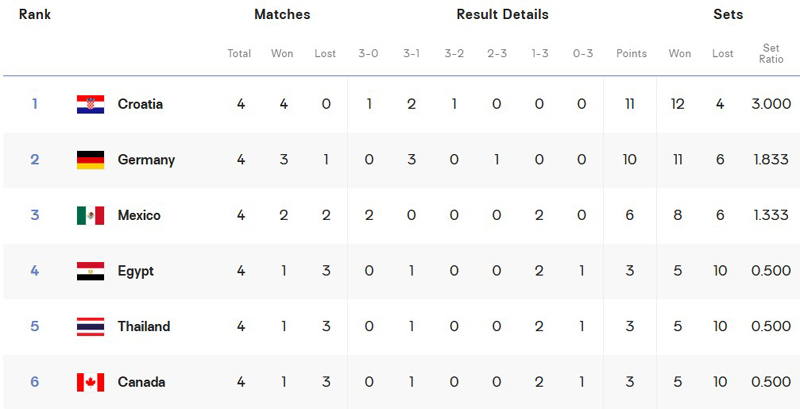
Task: Click the Result Details group header
Action: (503, 14)
